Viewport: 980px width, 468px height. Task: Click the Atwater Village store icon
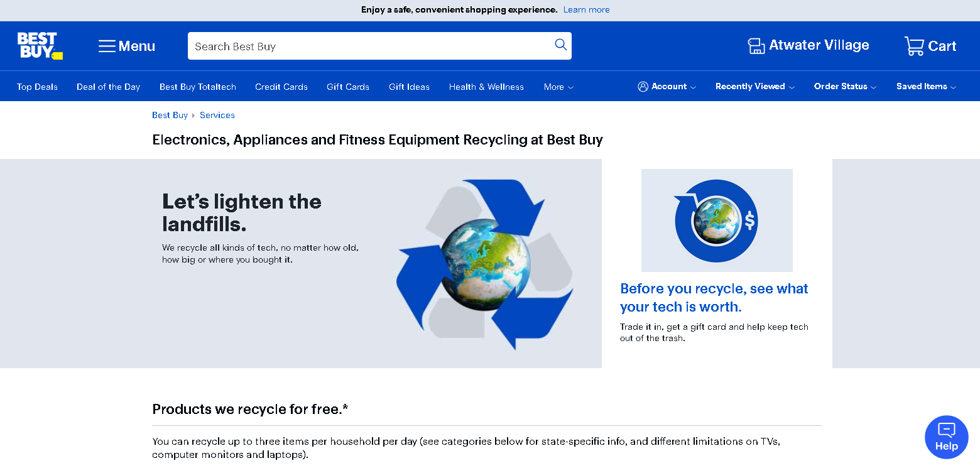coord(756,46)
